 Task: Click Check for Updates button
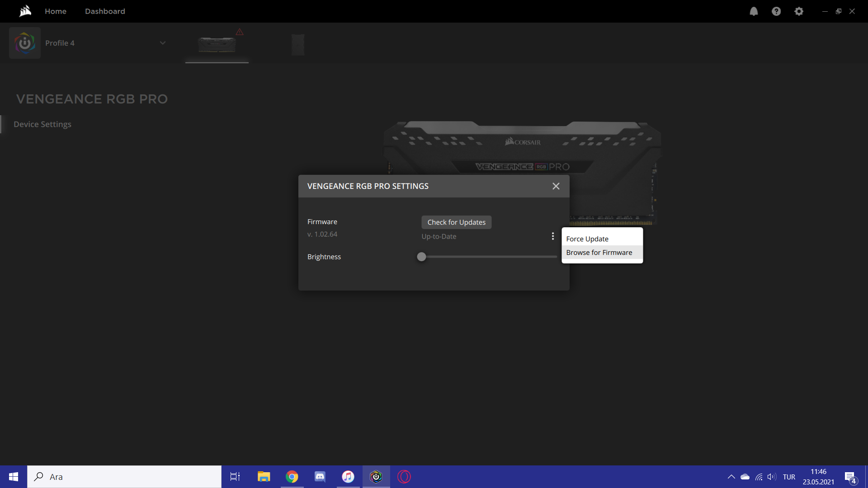pos(457,222)
